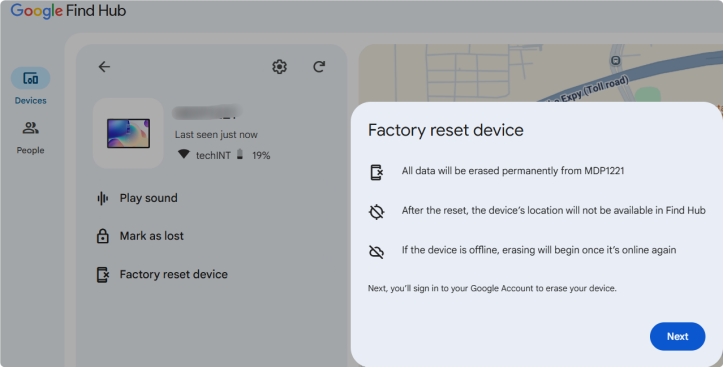Open device settings gear icon
This screenshot has width=724, height=368.
[x=279, y=67]
